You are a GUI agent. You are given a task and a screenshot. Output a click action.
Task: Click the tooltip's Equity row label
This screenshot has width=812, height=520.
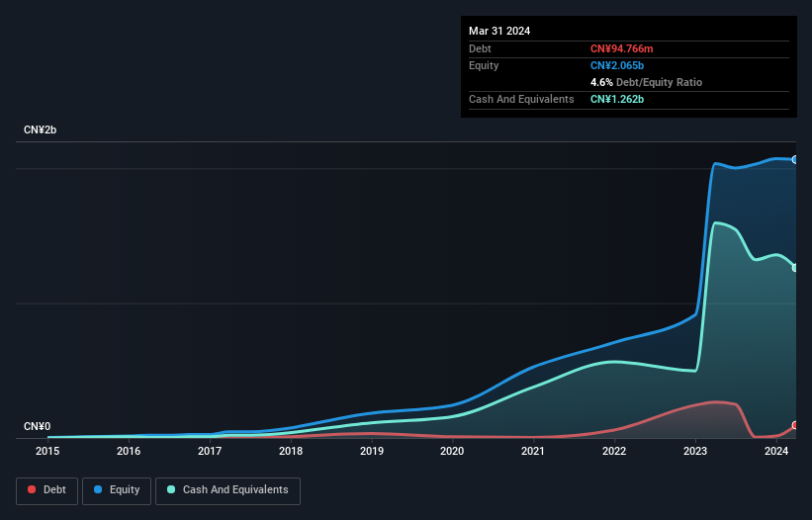tap(484, 65)
